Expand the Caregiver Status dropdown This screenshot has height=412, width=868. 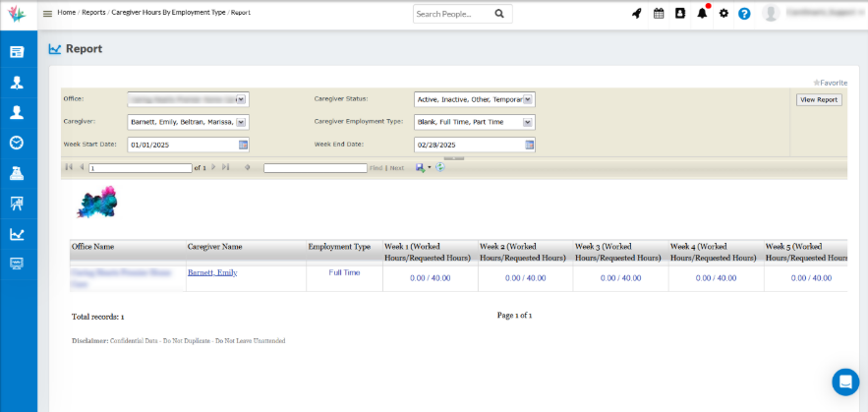click(x=528, y=99)
